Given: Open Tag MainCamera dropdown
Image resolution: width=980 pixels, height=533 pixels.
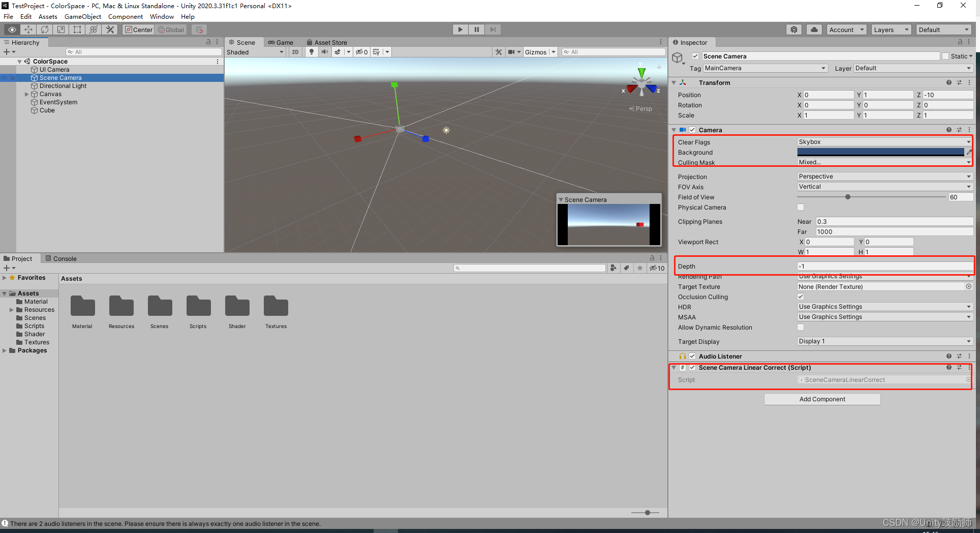Looking at the screenshot, I should pyautogui.click(x=765, y=68).
